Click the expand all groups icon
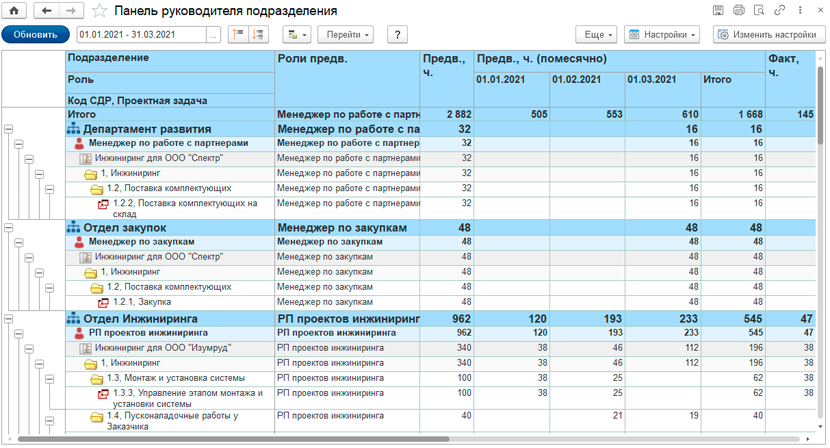 [x=259, y=34]
